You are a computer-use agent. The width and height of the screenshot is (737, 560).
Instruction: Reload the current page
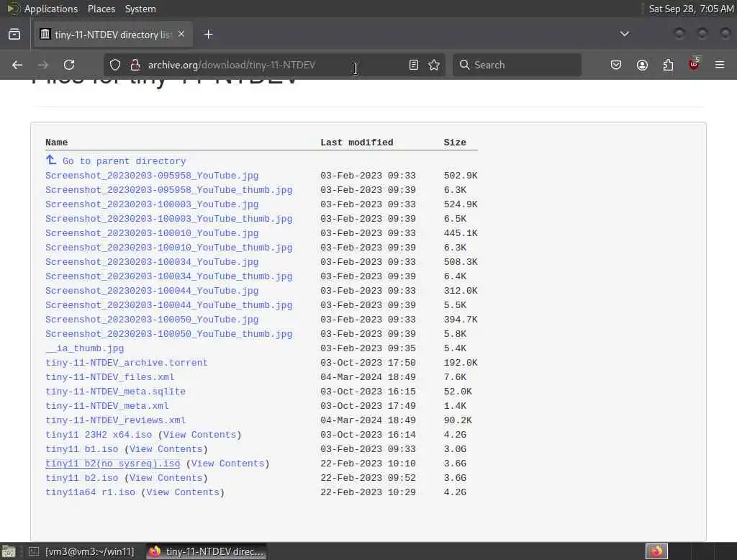69,65
